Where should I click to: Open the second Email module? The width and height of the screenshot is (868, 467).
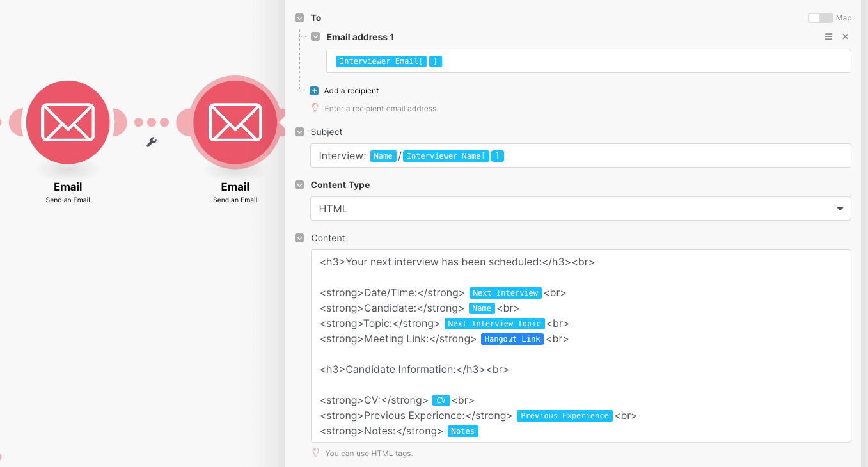(235, 122)
